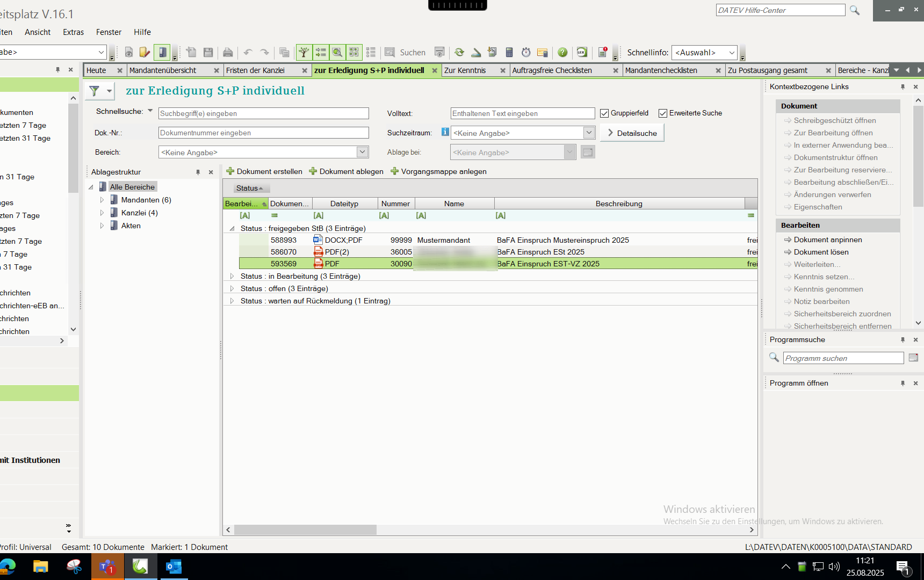Open the Suchzeitraum dropdown
Screen dimensions: 924x580
pos(589,133)
